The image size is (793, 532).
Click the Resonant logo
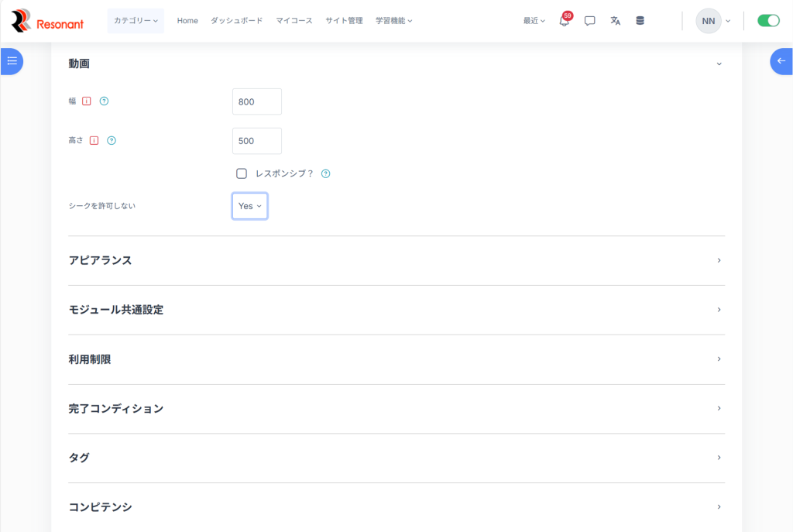coord(47,21)
